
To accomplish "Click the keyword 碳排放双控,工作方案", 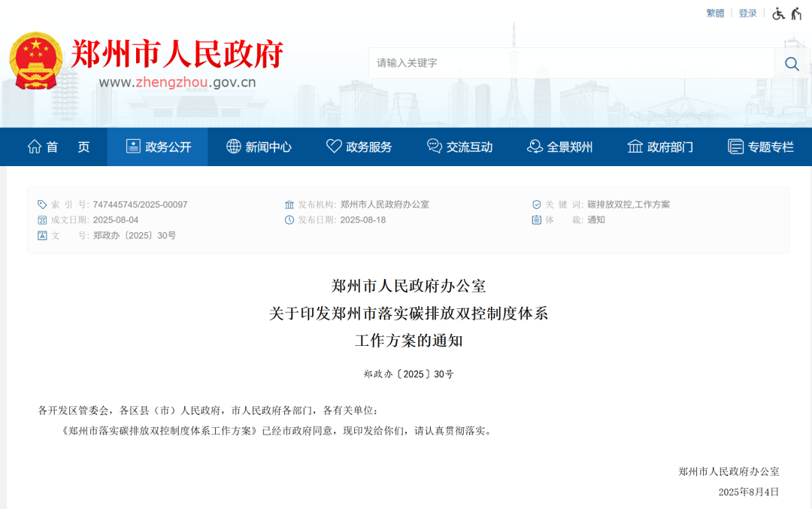I will (629, 205).
